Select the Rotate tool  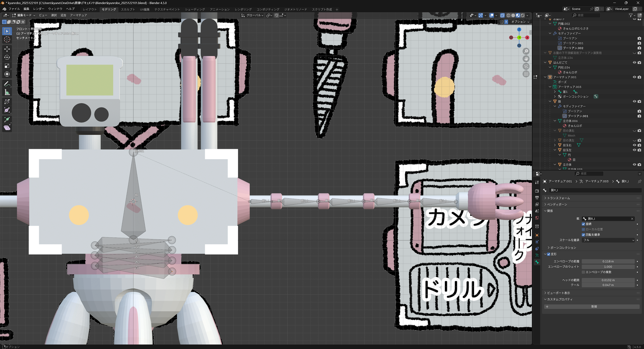point(7,57)
